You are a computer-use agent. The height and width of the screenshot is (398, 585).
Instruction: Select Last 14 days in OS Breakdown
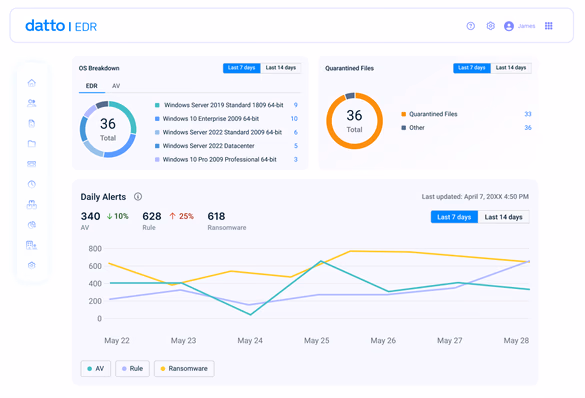[x=281, y=68]
